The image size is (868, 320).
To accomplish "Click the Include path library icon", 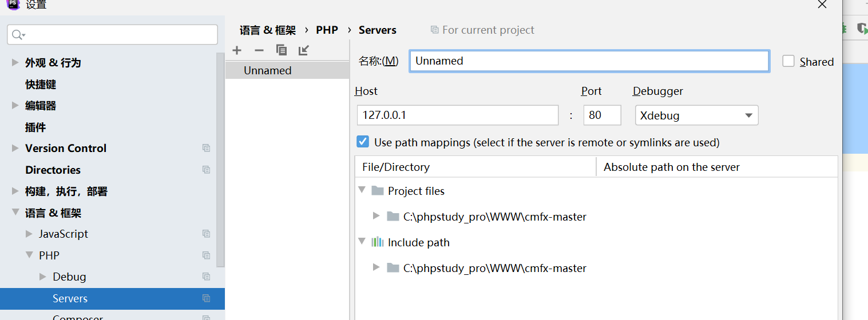I will [377, 242].
